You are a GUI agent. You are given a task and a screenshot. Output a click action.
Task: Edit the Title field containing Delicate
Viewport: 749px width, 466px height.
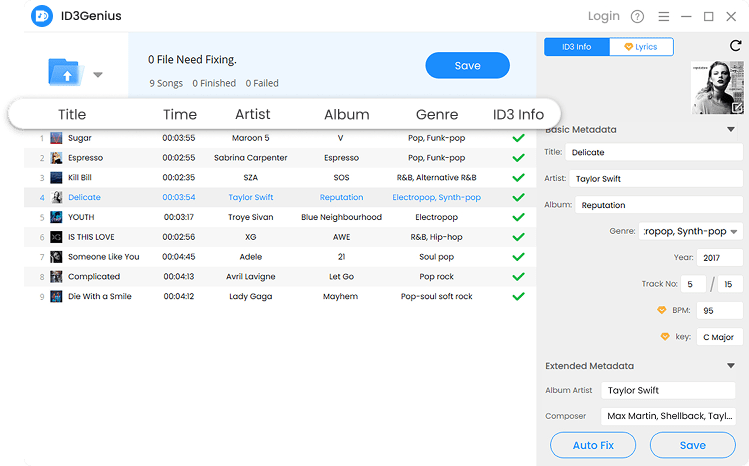pyautogui.click(x=654, y=152)
